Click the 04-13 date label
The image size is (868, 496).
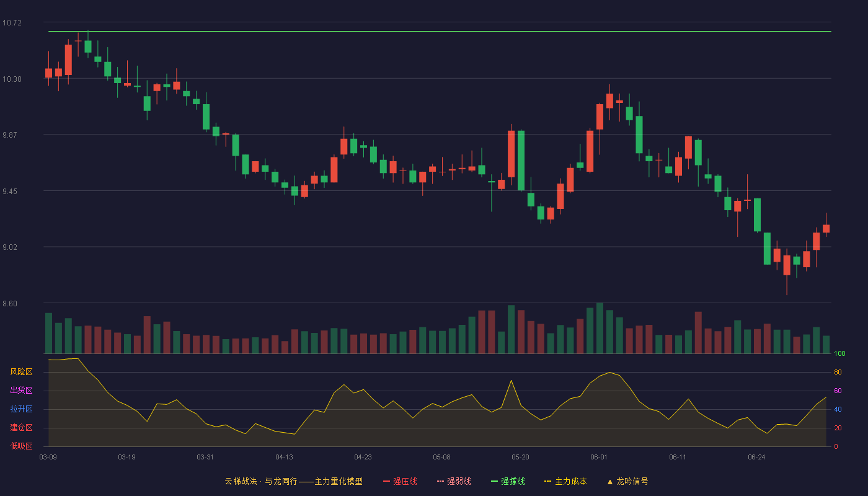click(x=284, y=457)
